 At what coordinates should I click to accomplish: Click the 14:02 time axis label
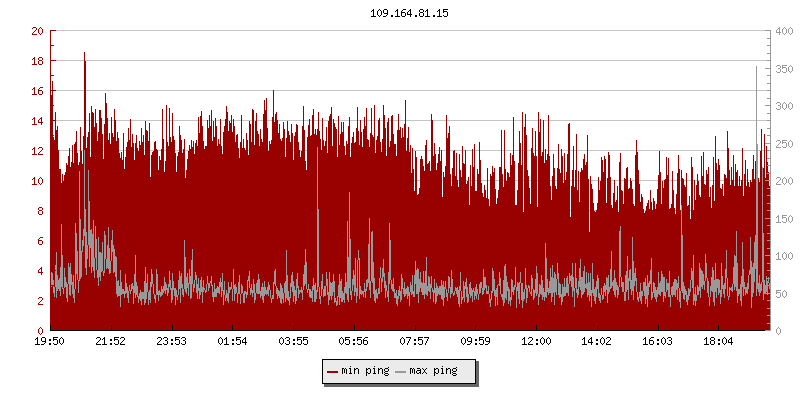597,341
